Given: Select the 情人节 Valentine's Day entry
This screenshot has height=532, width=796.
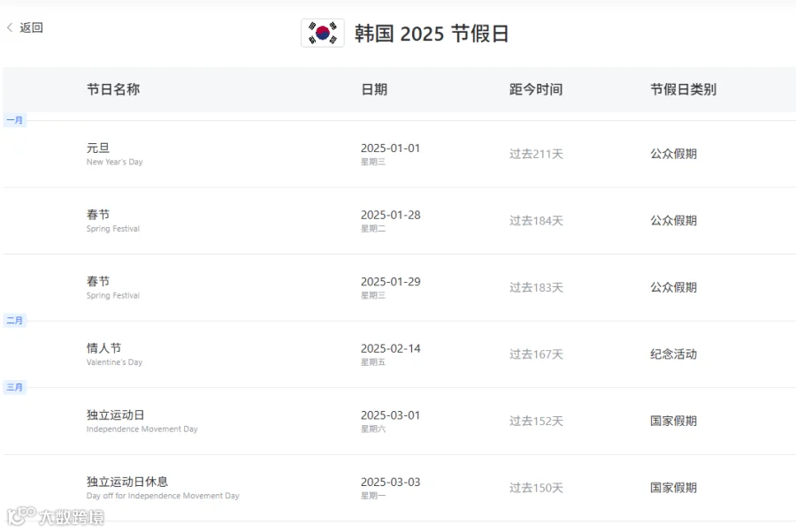Looking at the screenshot, I should (400, 354).
